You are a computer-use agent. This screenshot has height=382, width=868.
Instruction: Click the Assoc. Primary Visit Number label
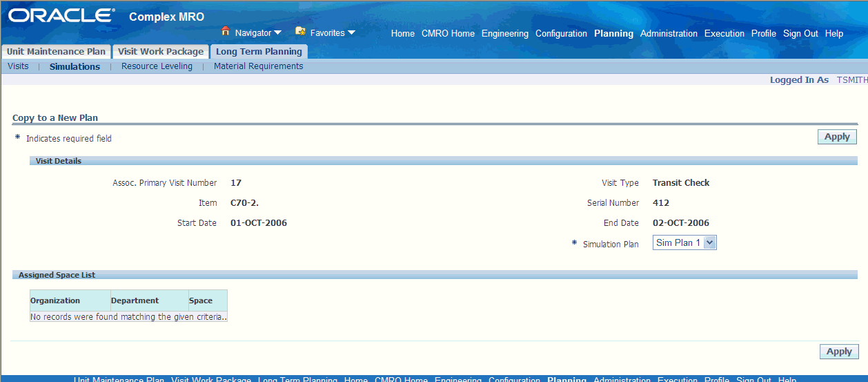165,183
